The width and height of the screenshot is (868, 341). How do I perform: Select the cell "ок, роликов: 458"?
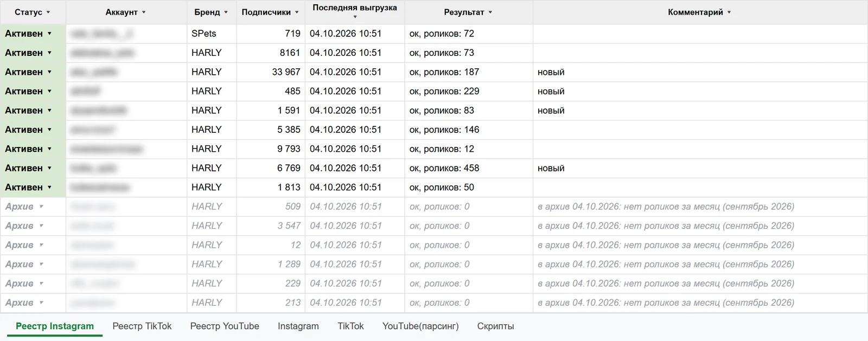pos(469,169)
